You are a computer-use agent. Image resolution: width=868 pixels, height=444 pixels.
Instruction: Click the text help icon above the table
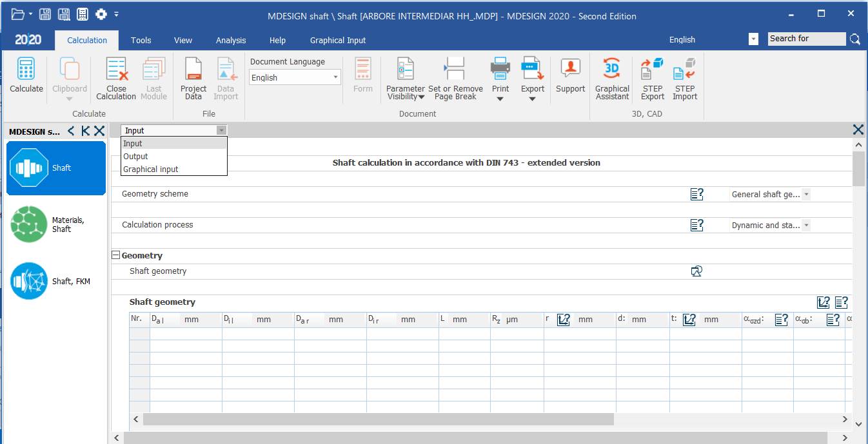pos(841,302)
